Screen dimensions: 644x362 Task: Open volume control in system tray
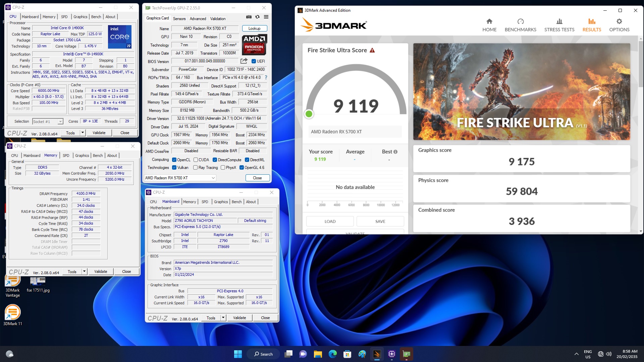[x=609, y=354]
